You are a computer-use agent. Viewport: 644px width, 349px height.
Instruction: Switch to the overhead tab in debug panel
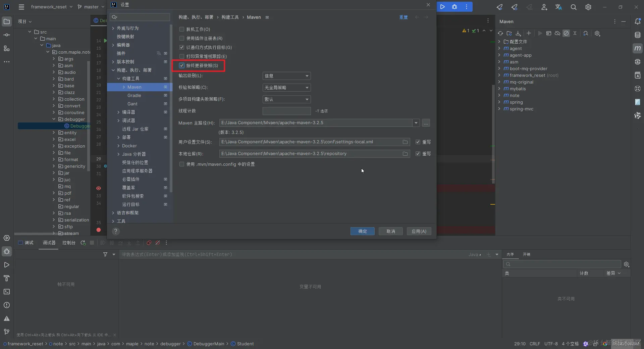pos(527,254)
